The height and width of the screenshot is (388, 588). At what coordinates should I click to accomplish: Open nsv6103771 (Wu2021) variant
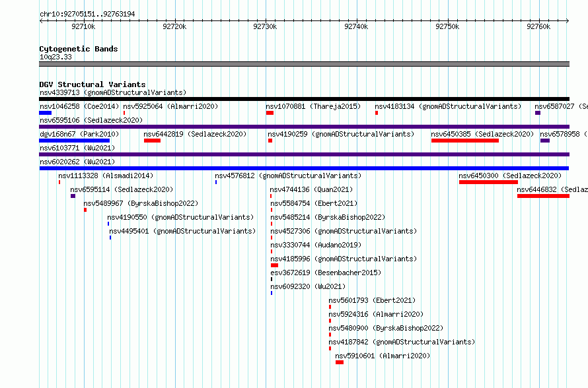[x=77, y=148]
